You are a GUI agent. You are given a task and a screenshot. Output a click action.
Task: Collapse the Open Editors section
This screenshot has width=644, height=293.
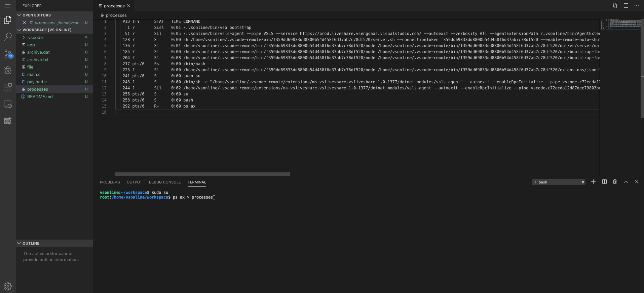(x=20, y=15)
